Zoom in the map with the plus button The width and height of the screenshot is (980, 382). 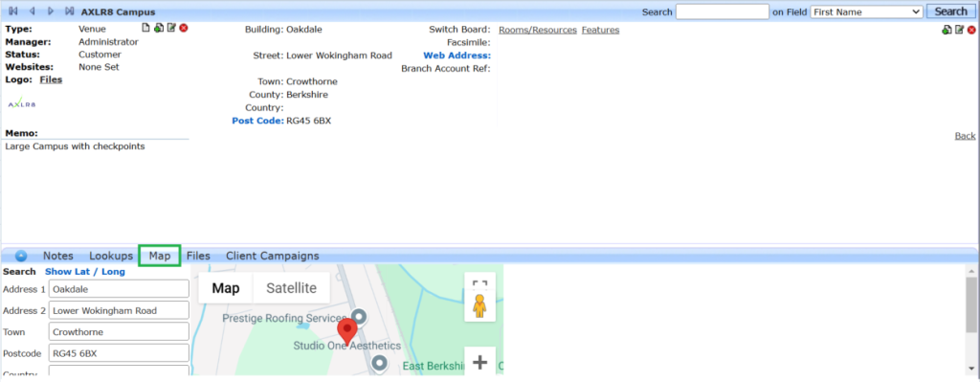[480, 362]
